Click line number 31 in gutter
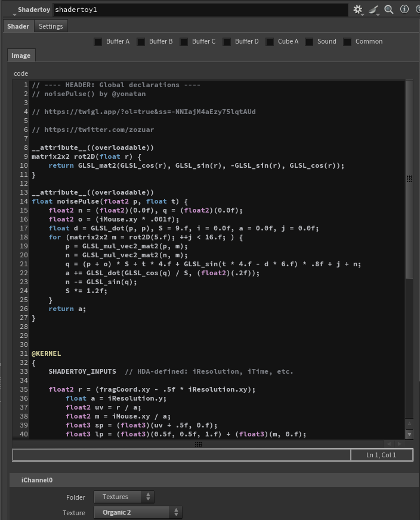 [23, 353]
